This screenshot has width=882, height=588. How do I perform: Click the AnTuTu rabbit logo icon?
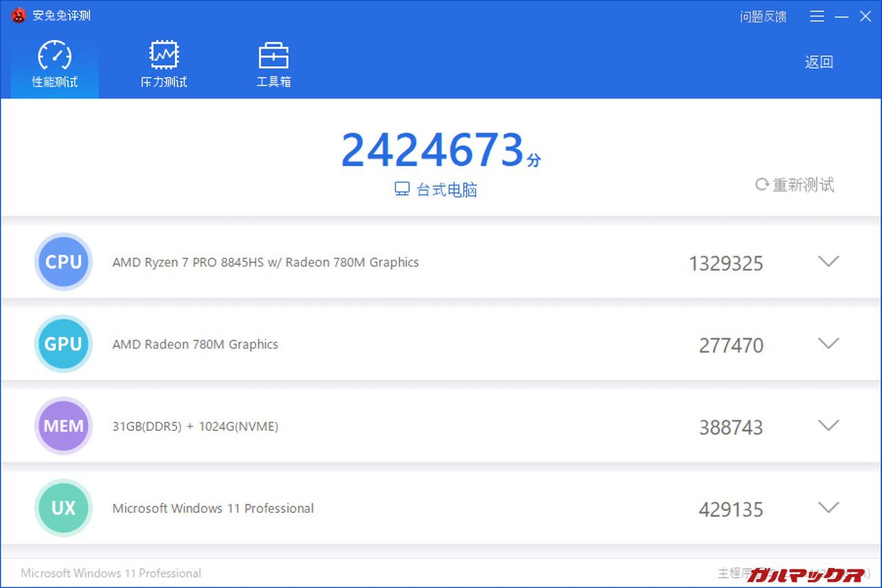[19, 15]
